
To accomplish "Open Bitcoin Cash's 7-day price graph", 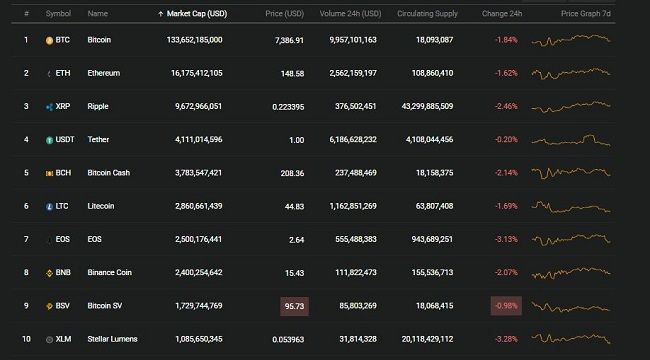I will click(571, 173).
